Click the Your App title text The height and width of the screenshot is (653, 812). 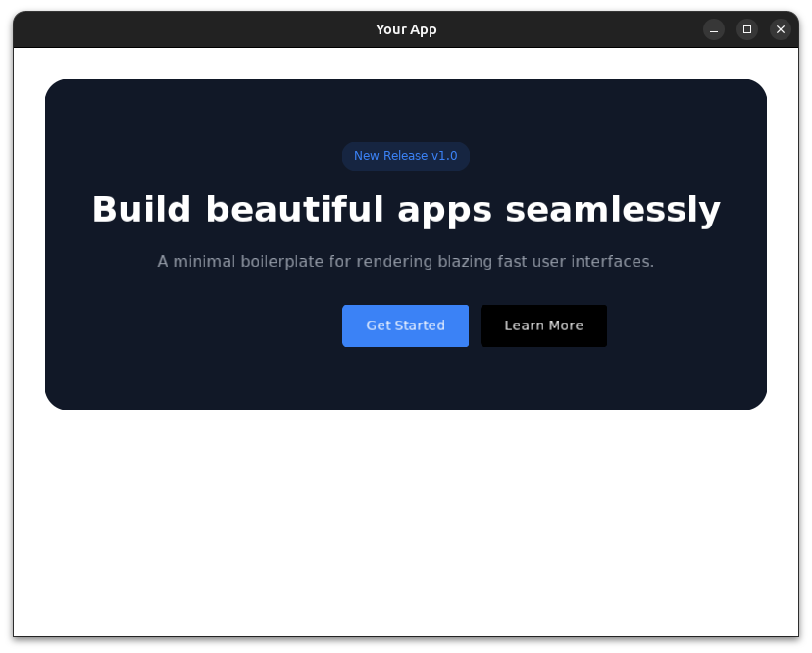[406, 29]
